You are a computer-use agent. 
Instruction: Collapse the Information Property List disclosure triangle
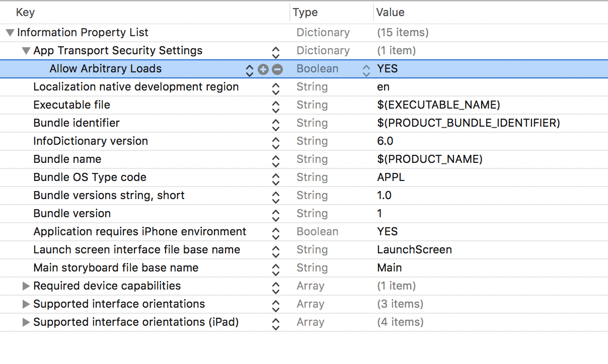[x=9, y=32]
